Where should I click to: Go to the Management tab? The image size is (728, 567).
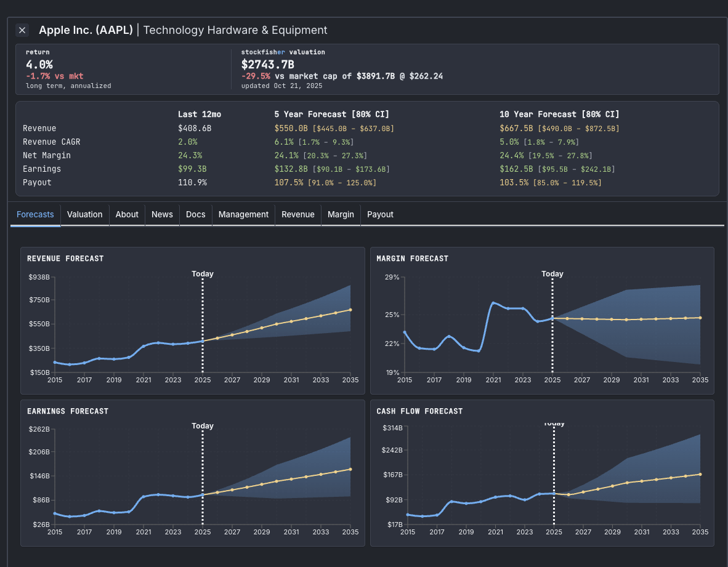243,214
